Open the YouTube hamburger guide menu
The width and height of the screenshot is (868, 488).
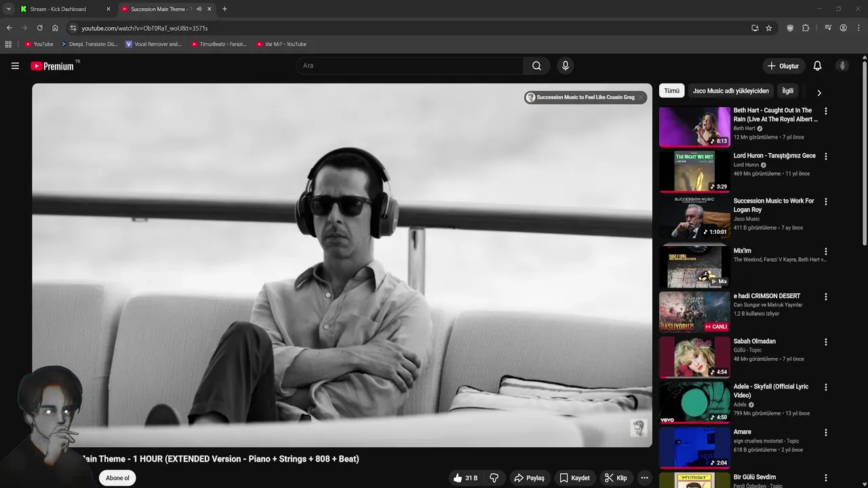(15, 66)
